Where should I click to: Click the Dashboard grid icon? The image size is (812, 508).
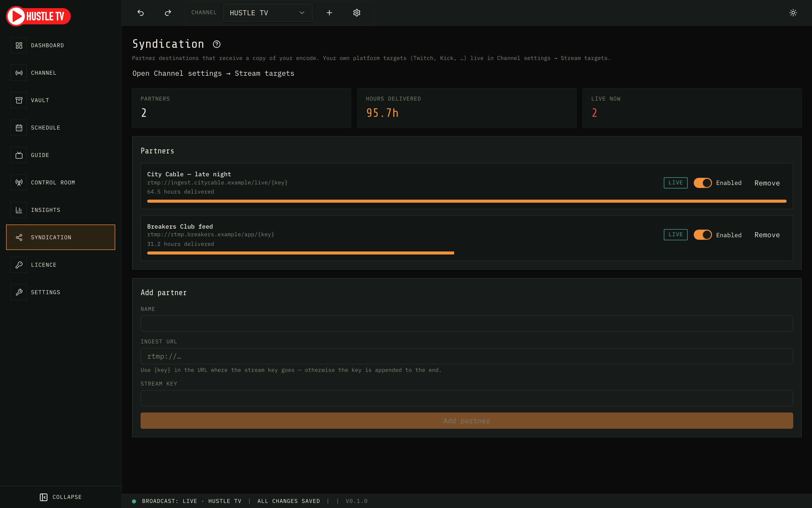pos(19,45)
